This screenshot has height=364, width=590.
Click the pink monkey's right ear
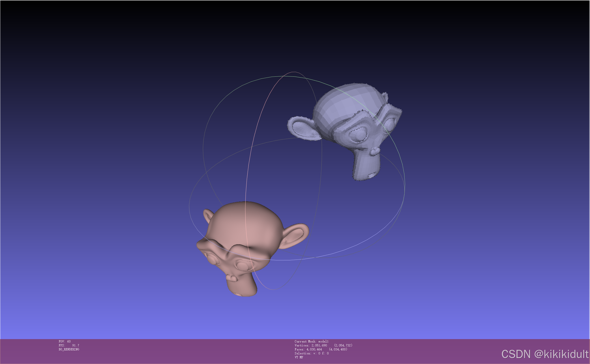point(296,235)
